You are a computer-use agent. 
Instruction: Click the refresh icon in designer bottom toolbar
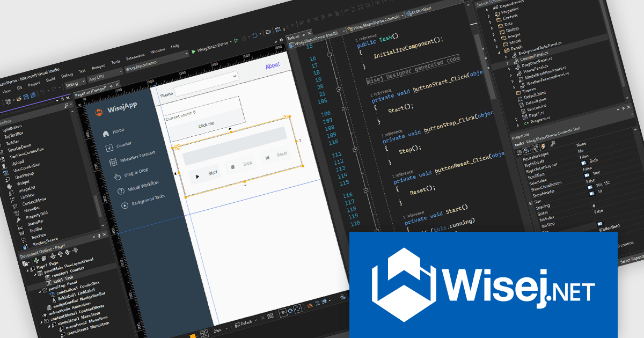(290, 311)
